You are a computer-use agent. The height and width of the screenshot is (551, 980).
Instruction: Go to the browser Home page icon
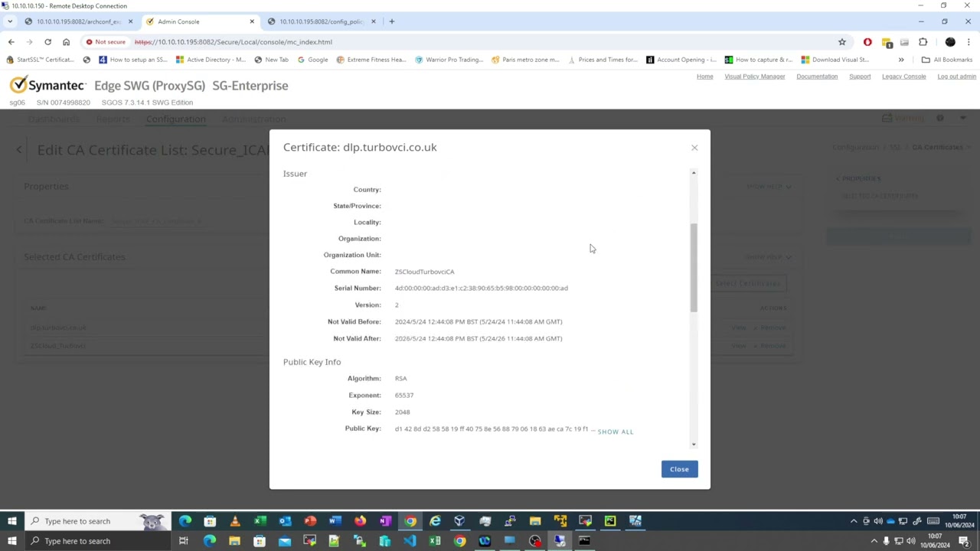(66, 42)
